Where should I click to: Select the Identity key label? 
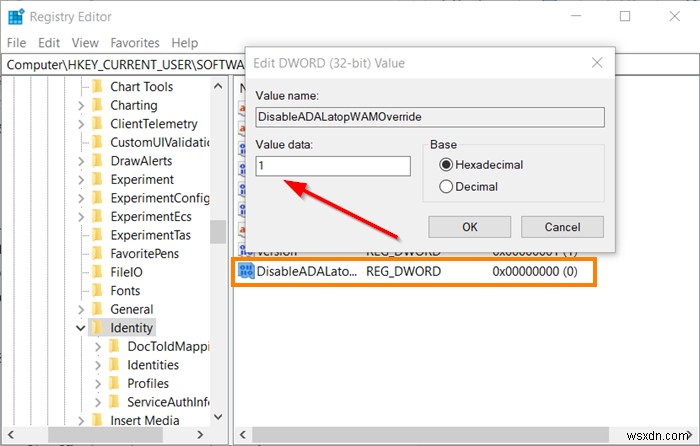[x=131, y=328]
